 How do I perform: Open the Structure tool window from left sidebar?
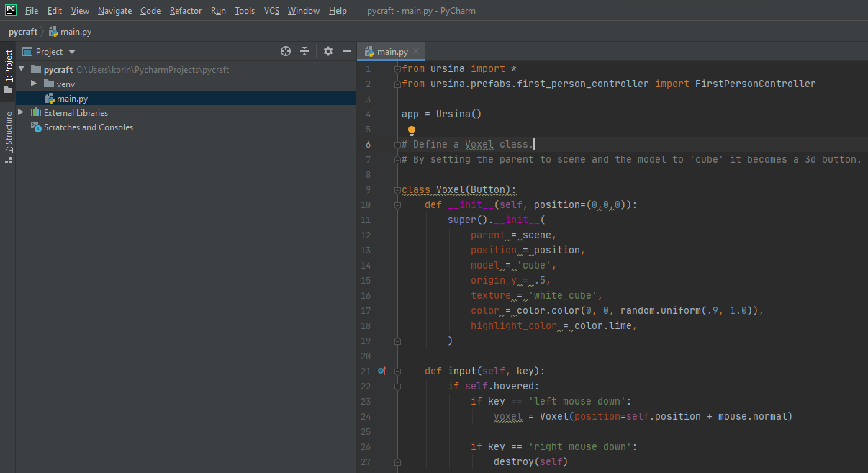pos(9,133)
